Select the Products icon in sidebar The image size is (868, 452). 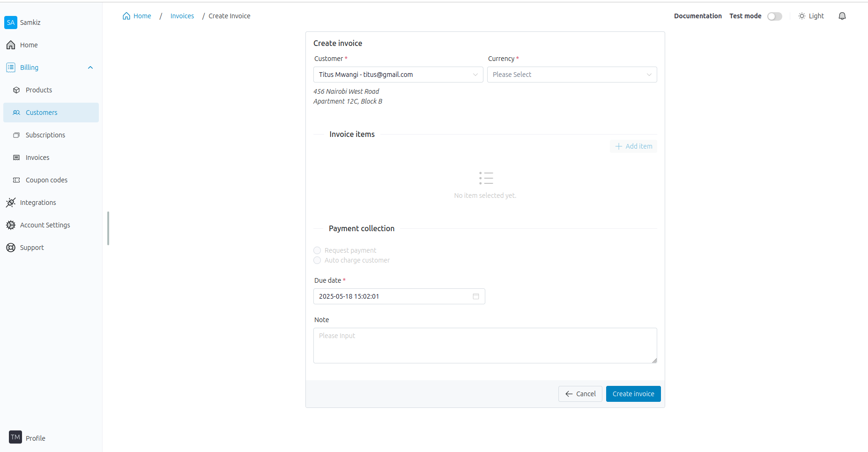16,90
